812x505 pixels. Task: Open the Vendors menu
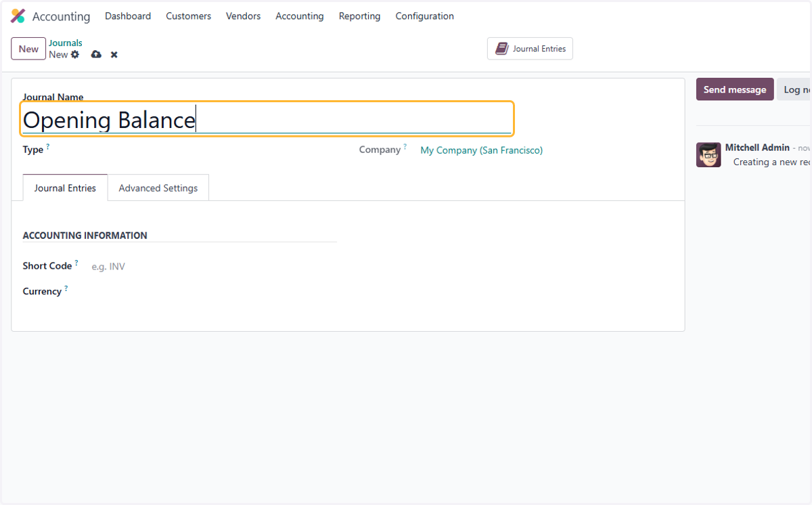(x=243, y=16)
